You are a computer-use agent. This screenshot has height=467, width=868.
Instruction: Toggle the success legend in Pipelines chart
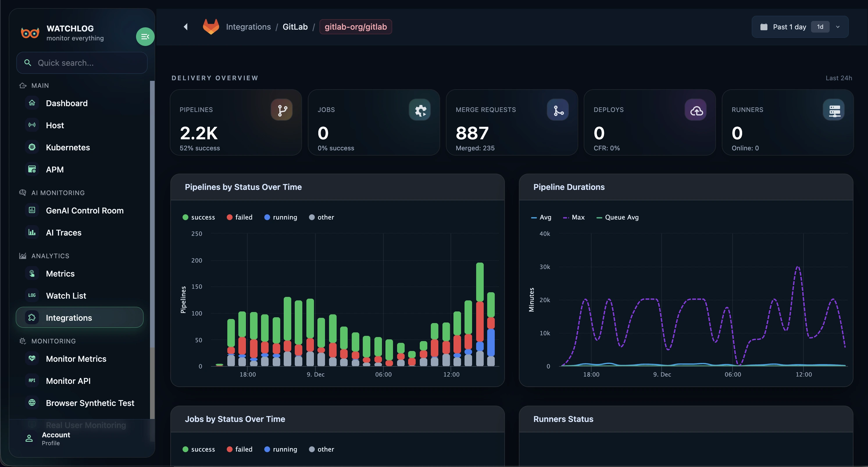(199, 217)
